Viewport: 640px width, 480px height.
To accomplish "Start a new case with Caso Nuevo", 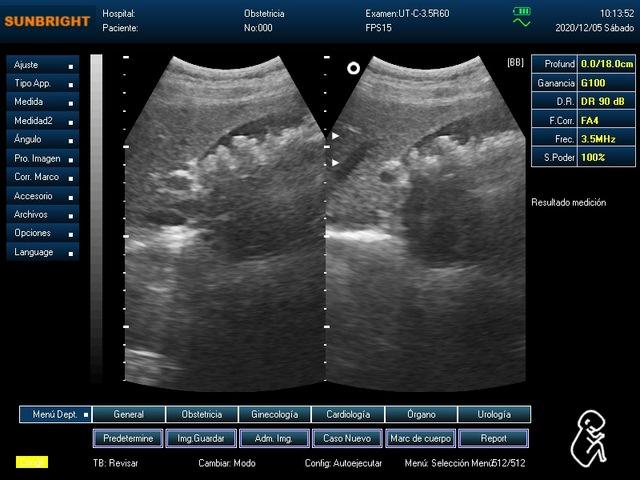I will (x=347, y=438).
